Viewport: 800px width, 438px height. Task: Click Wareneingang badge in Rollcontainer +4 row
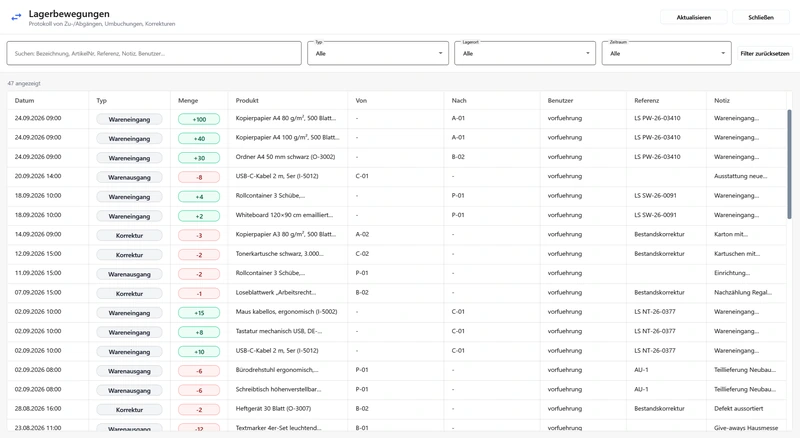(x=129, y=197)
